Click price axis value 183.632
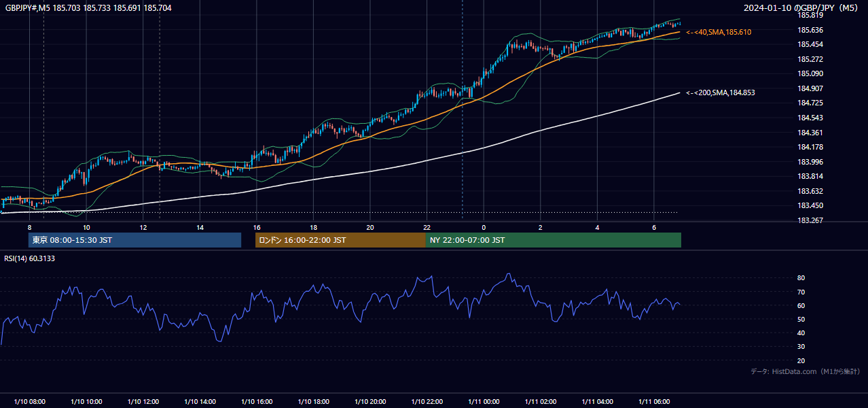 tap(810, 191)
